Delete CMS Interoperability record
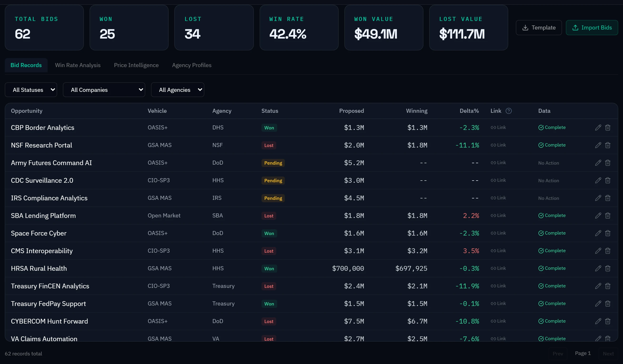Image resolution: width=623 pixels, height=364 pixels. click(608, 251)
